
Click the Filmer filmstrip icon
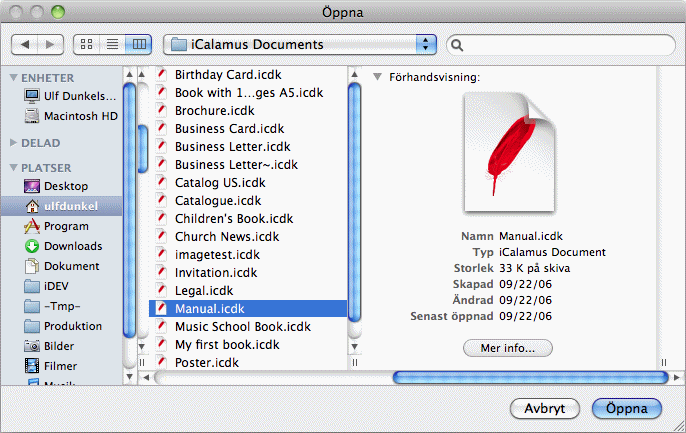coord(32,366)
